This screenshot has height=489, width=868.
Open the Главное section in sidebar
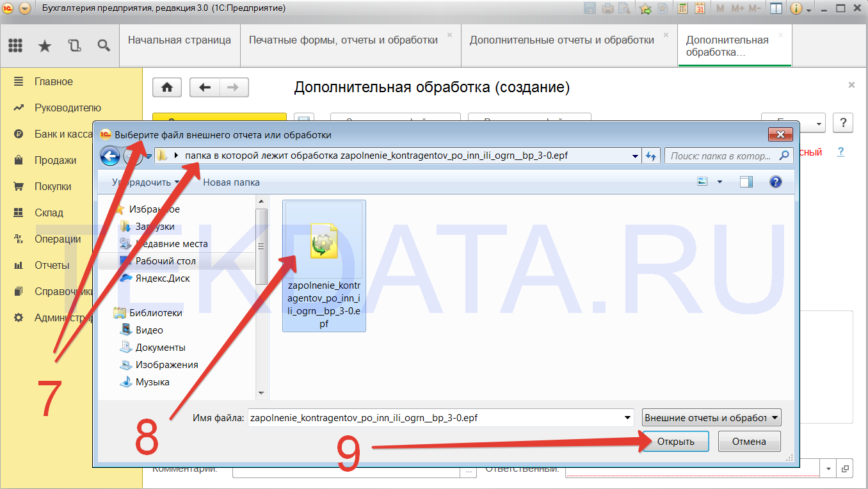coord(54,81)
